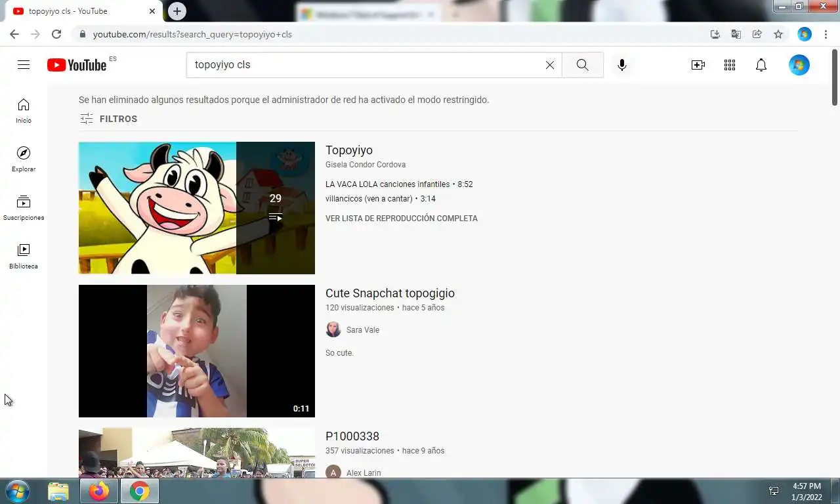This screenshot has height=504, width=840.
Task: Select the 'topoyiyo cls - YouTube' tab
Action: point(82,11)
